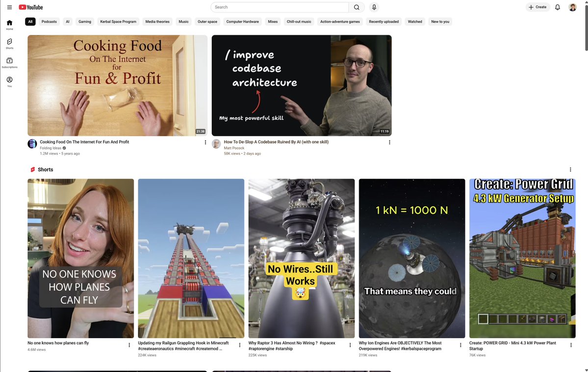This screenshot has height=372, width=588.
Task: Click the Shorts shelf logo icon
Action: [x=33, y=170]
